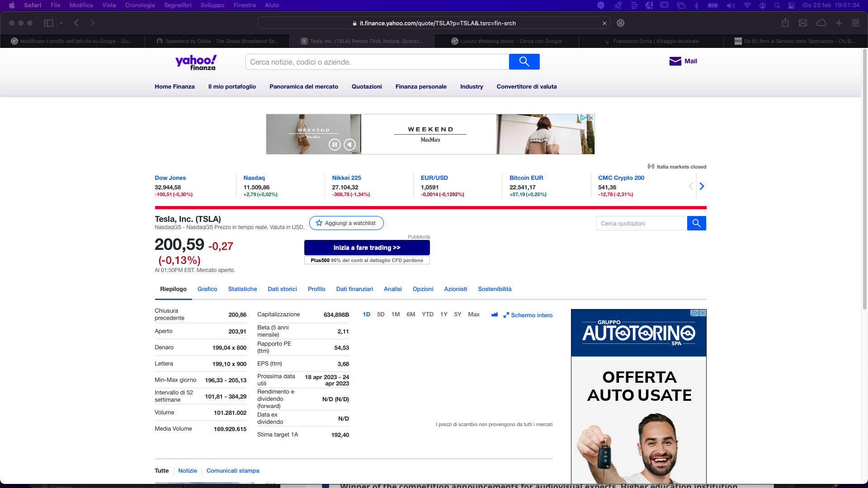Click the Cerca quotazioni input field
Image resolution: width=868 pixels, height=488 pixels.
(642, 223)
